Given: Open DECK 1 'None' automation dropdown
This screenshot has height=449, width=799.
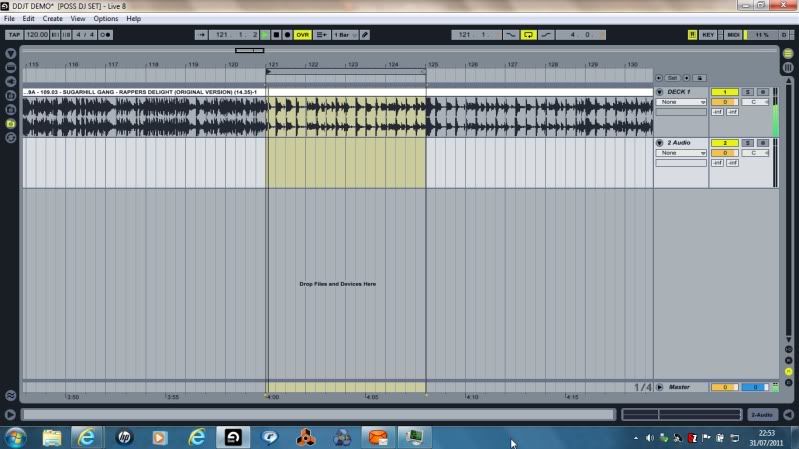Looking at the screenshot, I should [681, 102].
